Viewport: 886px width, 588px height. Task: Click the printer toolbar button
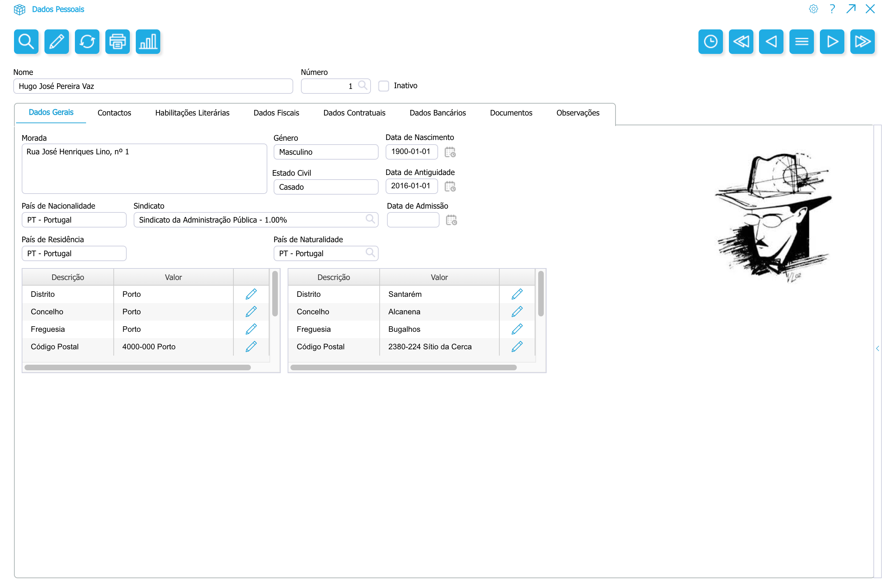click(x=117, y=41)
